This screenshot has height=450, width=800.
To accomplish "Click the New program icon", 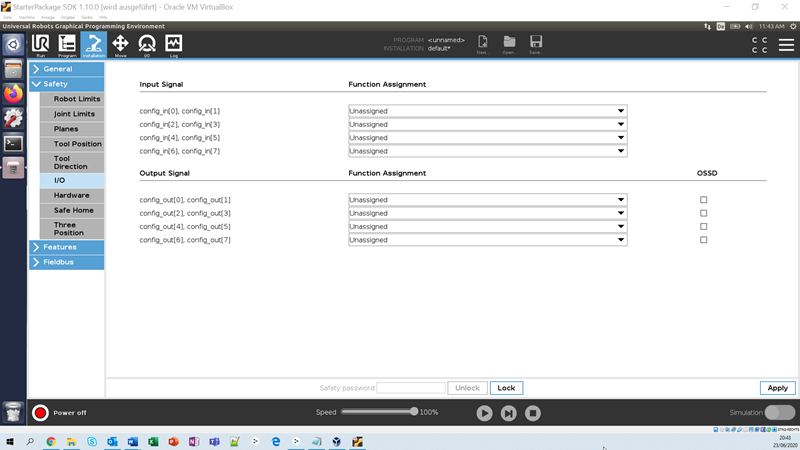I will tap(483, 43).
